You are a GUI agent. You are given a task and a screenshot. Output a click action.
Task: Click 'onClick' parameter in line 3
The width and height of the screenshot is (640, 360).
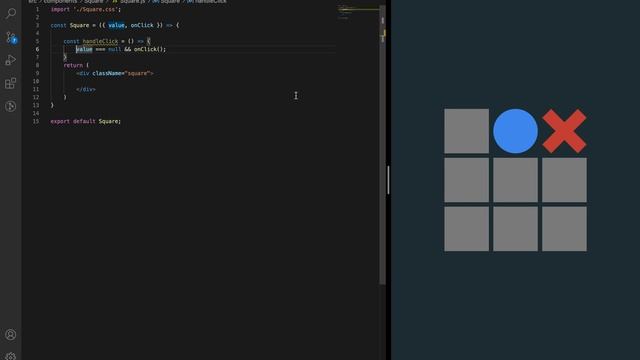[x=142, y=25]
